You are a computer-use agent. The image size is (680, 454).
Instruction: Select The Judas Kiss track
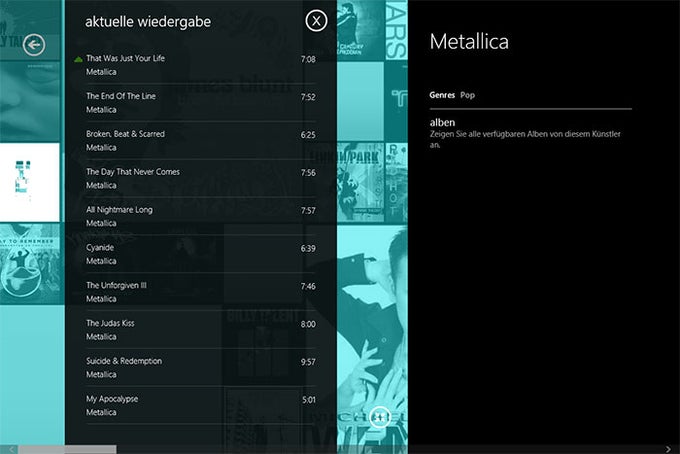(201, 329)
